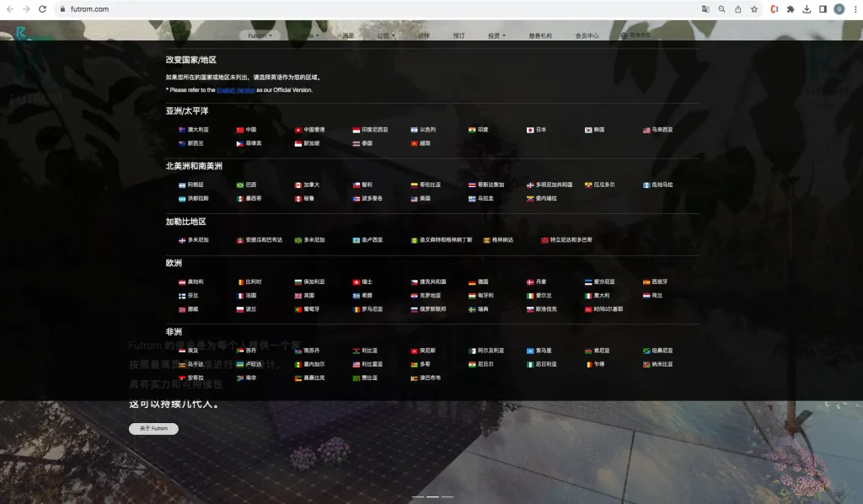Expand the Futrom dropdown in navigation

[260, 36]
